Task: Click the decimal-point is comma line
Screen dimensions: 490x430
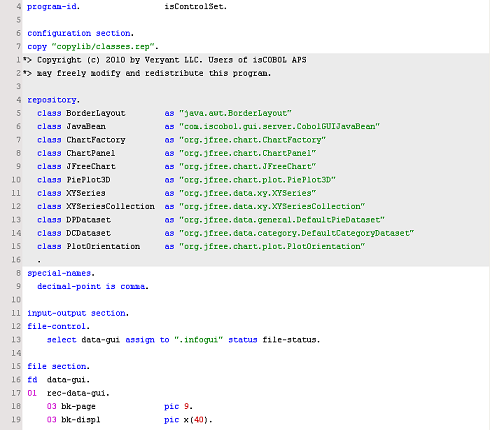Action: (93, 287)
